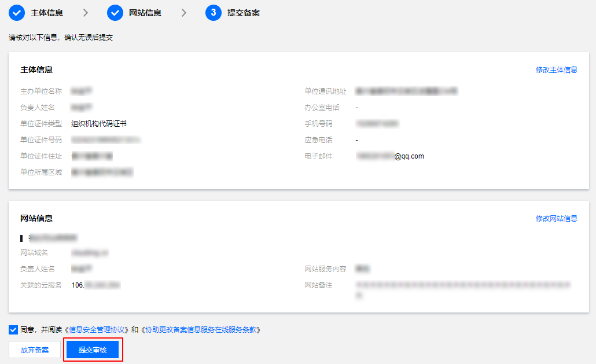Click the checkmark icon for 网站信息 step
Image resolution: width=596 pixels, height=364 pixels.
click(x=115, y=13)
